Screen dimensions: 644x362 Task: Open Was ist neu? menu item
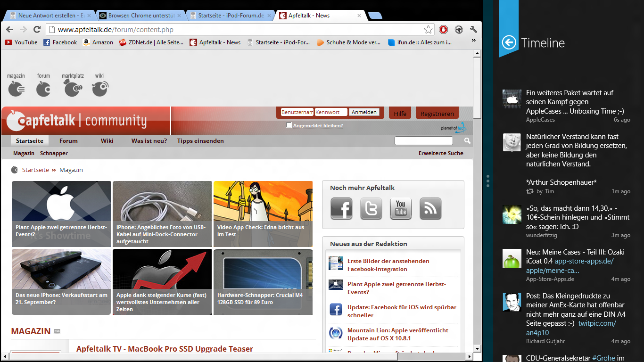point(149,140)
